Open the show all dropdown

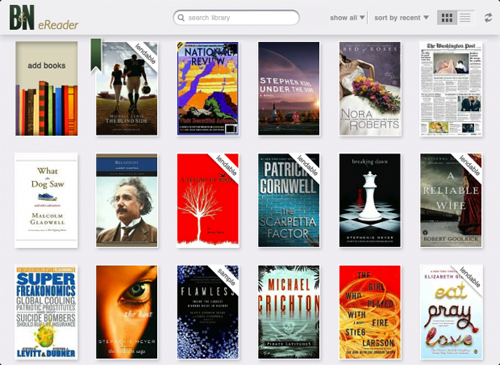pyautogui.click(x=347, y=18)
